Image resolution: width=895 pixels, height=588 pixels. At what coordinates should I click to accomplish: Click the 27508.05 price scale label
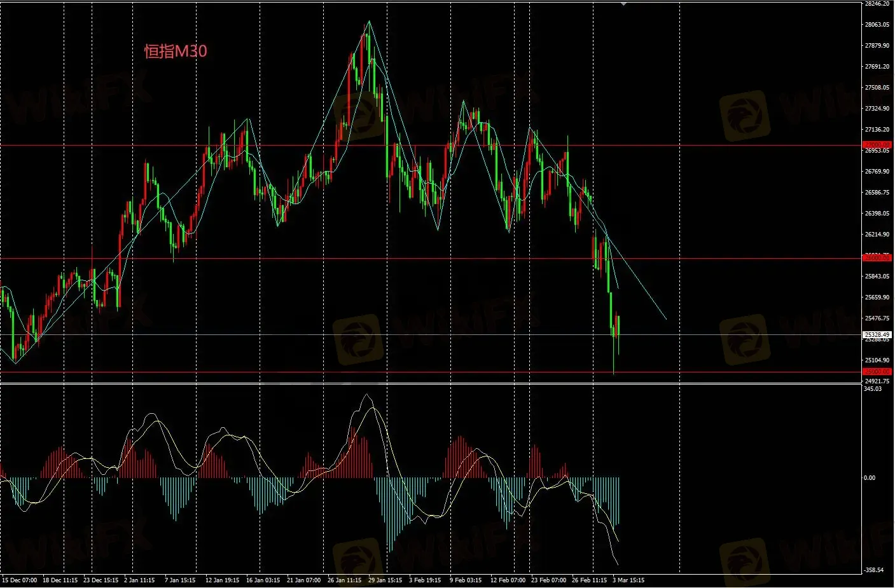pyautogui.click(x=877, y=88)
